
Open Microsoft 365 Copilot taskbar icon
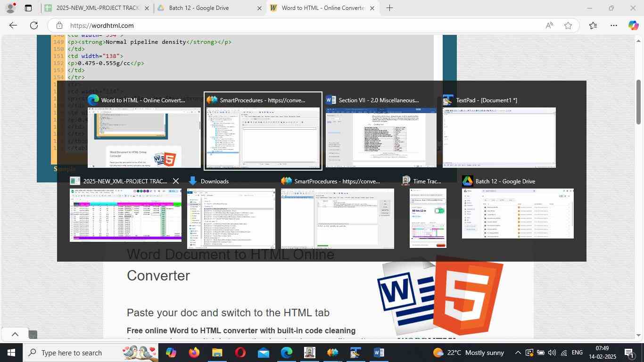171,353
